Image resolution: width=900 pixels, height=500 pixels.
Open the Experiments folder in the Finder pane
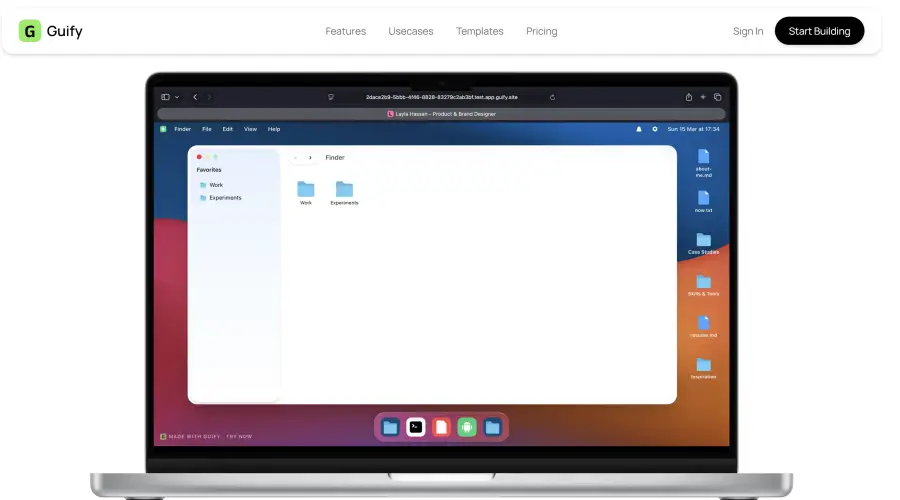click(344, 193)
